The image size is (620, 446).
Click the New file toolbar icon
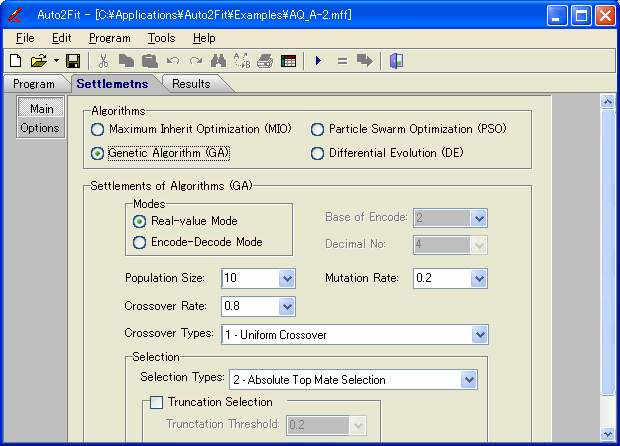click(x=16, y=61)
